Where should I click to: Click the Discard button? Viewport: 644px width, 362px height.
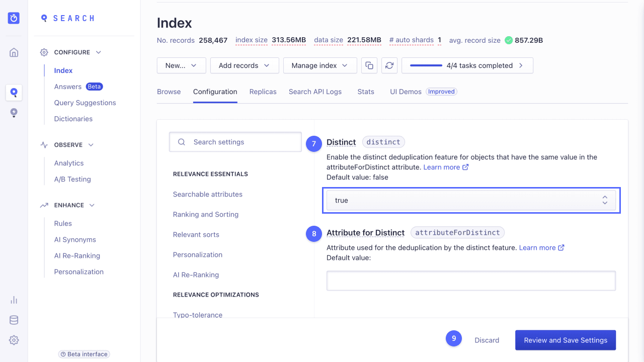487,340
